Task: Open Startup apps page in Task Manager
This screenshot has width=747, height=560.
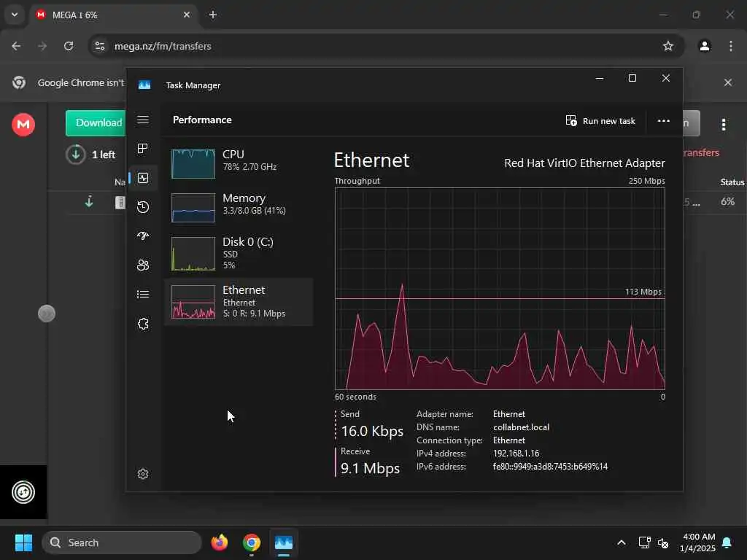Action: (x=143, y=236)
